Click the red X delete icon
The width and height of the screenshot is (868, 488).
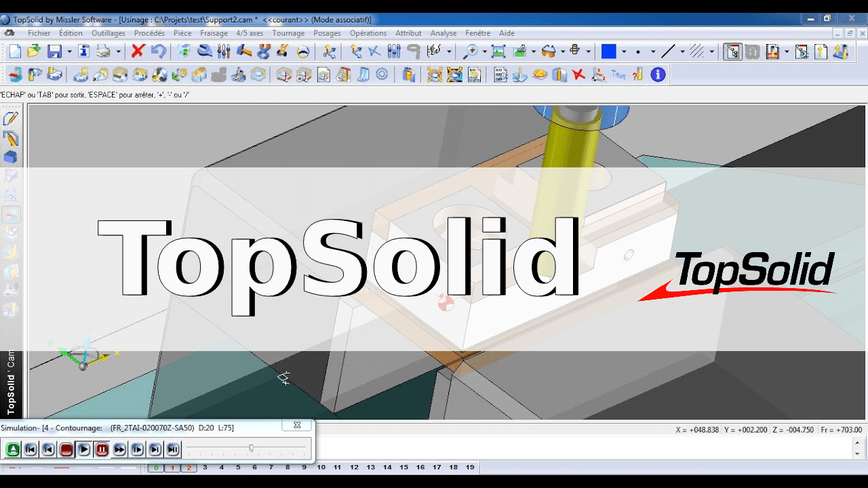[138, 52]
